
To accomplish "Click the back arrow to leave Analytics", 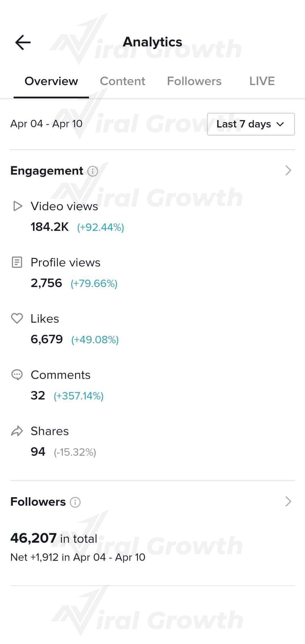I will [22, 42].
